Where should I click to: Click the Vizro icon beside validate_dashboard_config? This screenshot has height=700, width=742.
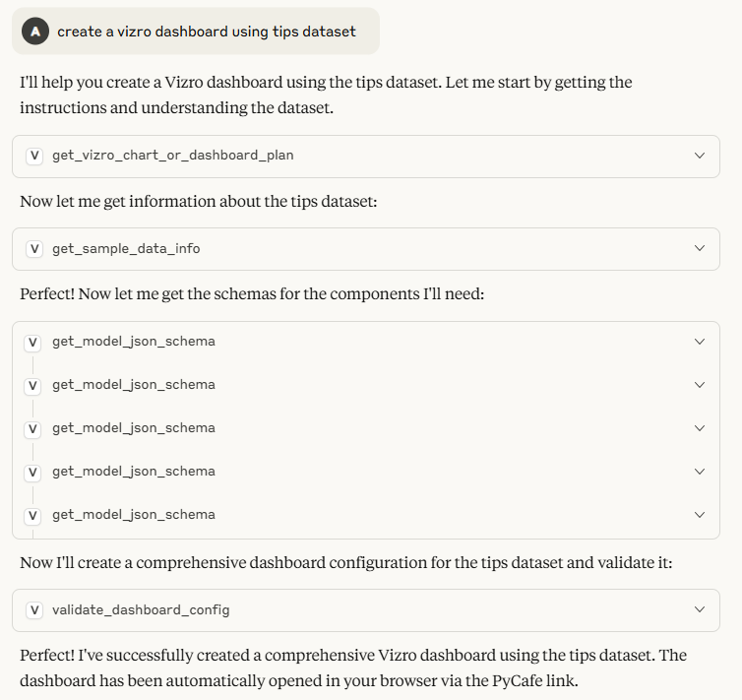(x=34, y=609)
